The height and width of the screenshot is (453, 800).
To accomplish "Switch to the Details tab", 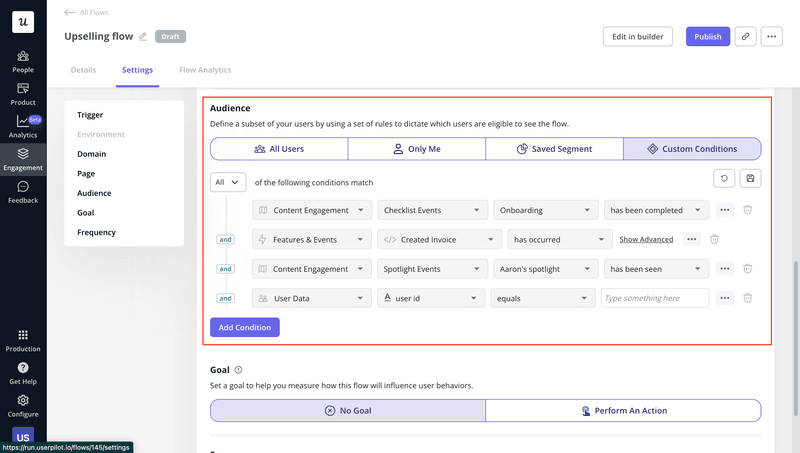I will pyautogui.click(x=83, y=70).
